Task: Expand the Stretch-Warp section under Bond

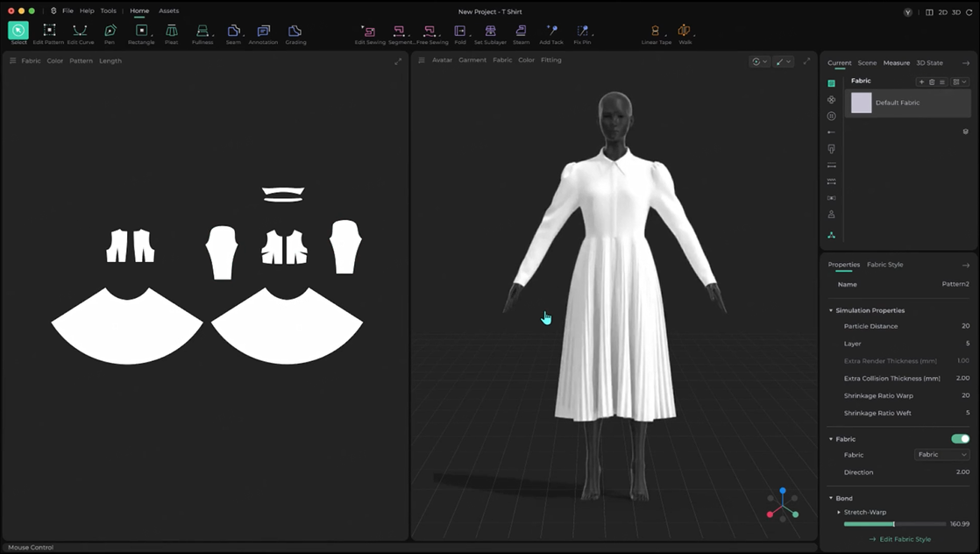Action: [x=838, y=512]
